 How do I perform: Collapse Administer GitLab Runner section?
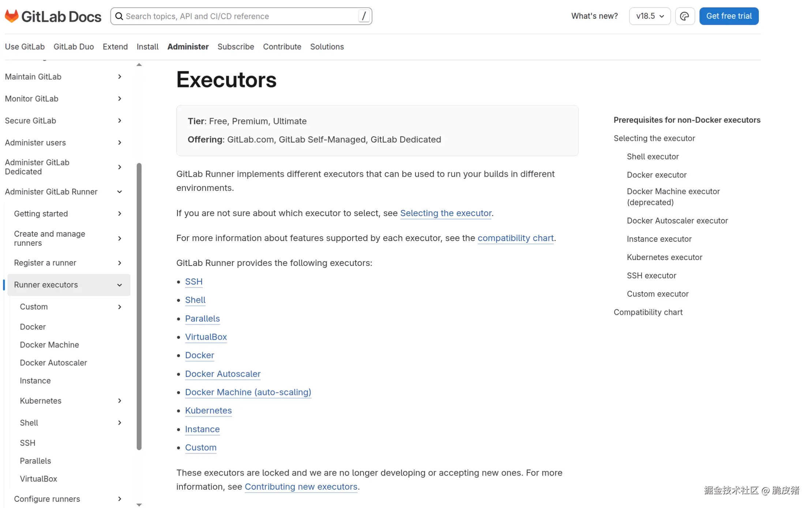pos(120,192)
